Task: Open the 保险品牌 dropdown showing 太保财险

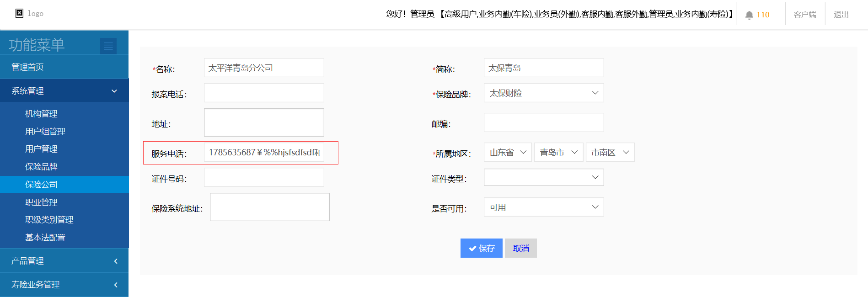Action: pos(544,93)
